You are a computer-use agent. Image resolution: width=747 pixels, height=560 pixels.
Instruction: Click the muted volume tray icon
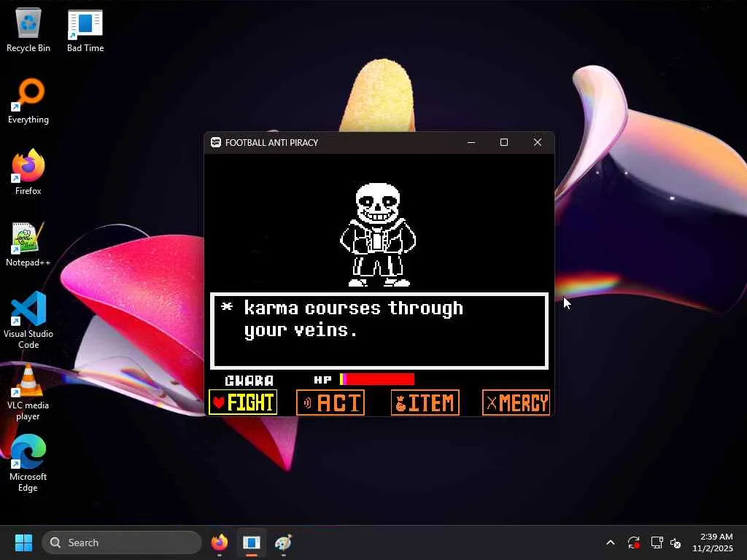coord(676,542)
